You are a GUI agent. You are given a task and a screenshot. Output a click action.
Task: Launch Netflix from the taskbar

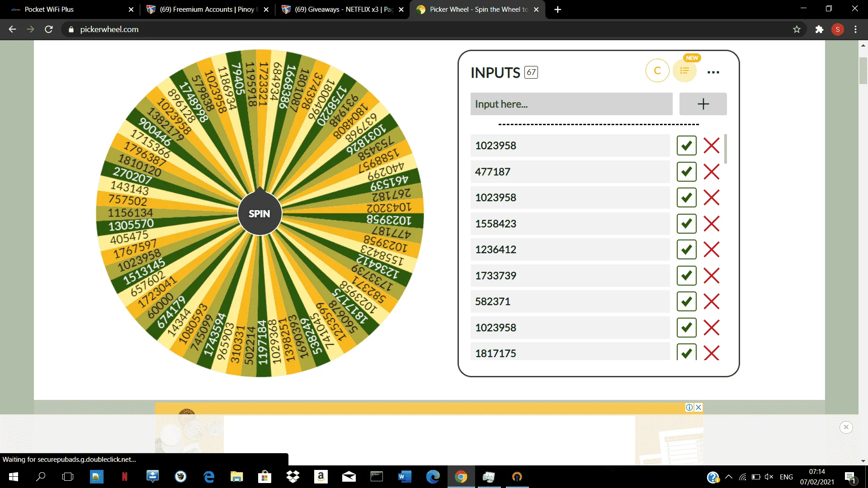coord(124,477)
